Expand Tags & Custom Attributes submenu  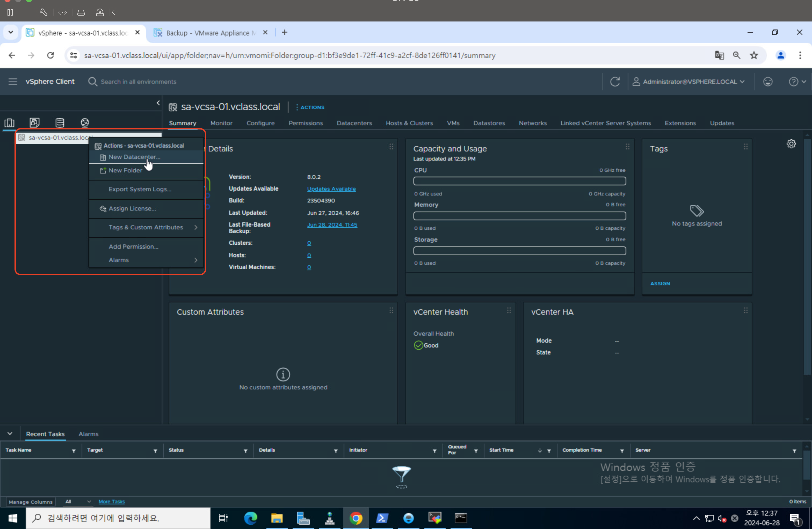coord(146,227)
